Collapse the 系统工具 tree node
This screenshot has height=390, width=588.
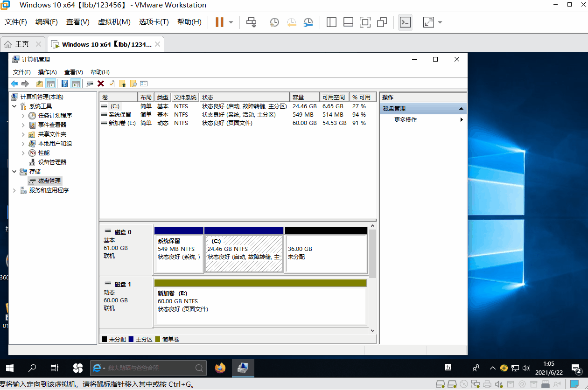(x=14, y=106)
